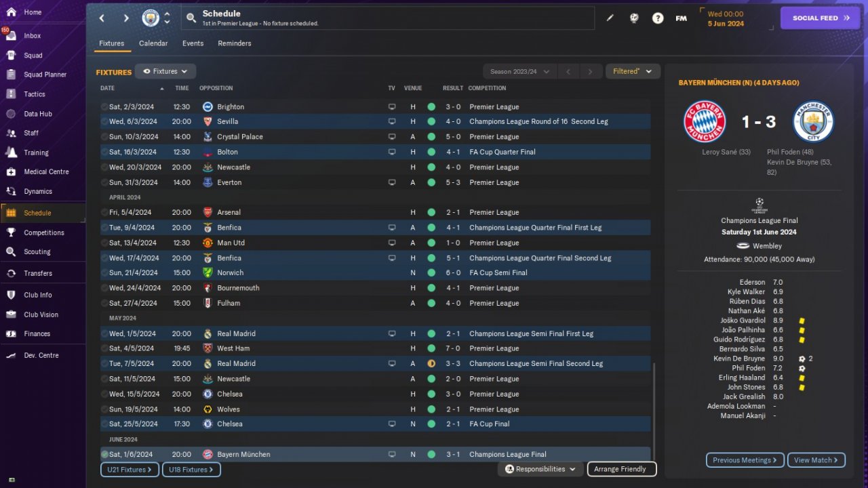Viewport: 868px width, 488px height.
Task: Click the pencil edit icon in the top bar
Action: [610, 18]
